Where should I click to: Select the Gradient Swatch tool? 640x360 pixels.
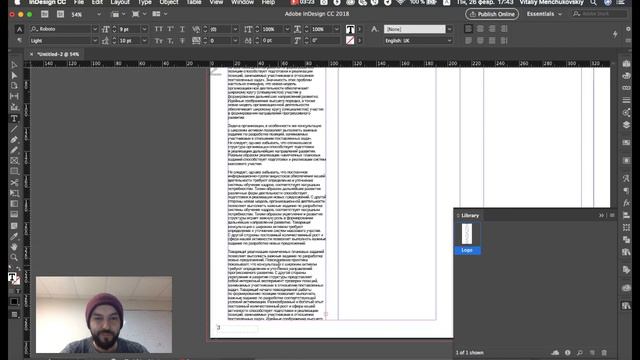(14, 204)
